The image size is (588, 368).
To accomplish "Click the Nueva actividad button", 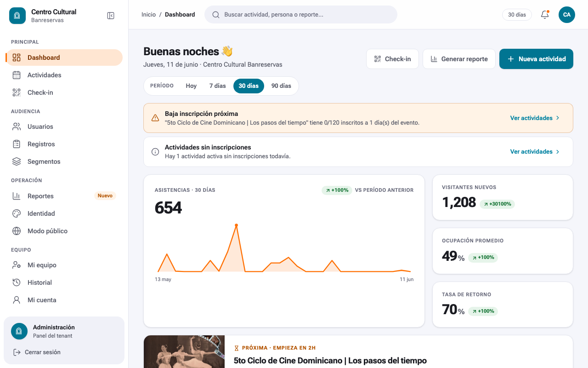I will pos(536,59).
